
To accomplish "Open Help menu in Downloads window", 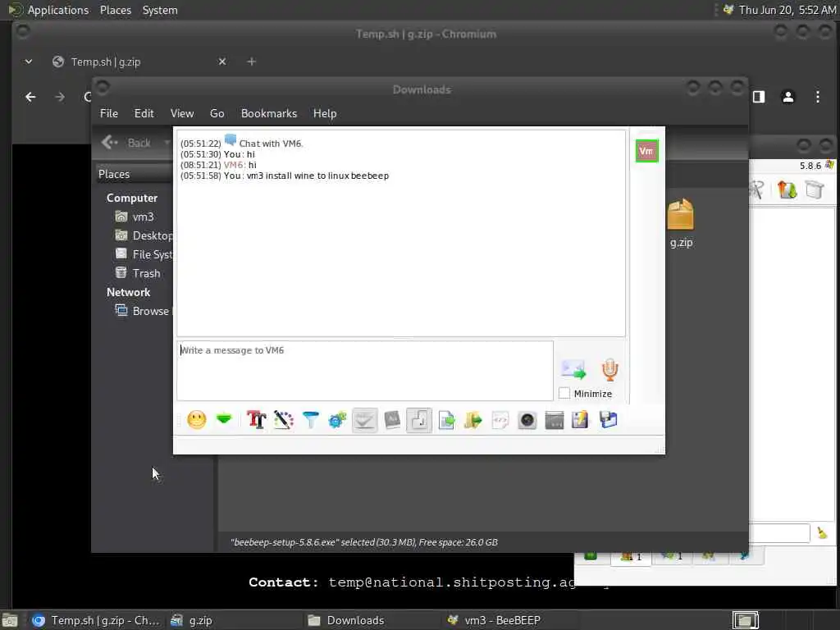I will 325,113.
